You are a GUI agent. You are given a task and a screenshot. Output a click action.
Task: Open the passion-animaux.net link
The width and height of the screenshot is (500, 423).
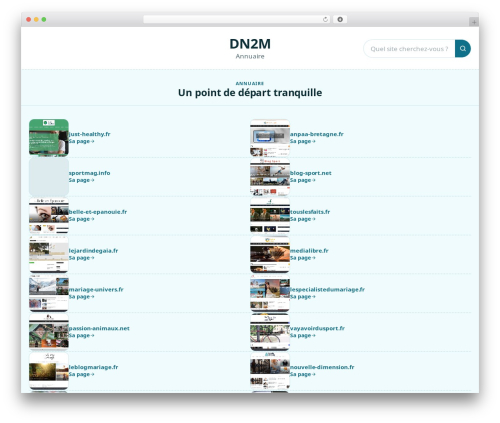pos(99,328)
